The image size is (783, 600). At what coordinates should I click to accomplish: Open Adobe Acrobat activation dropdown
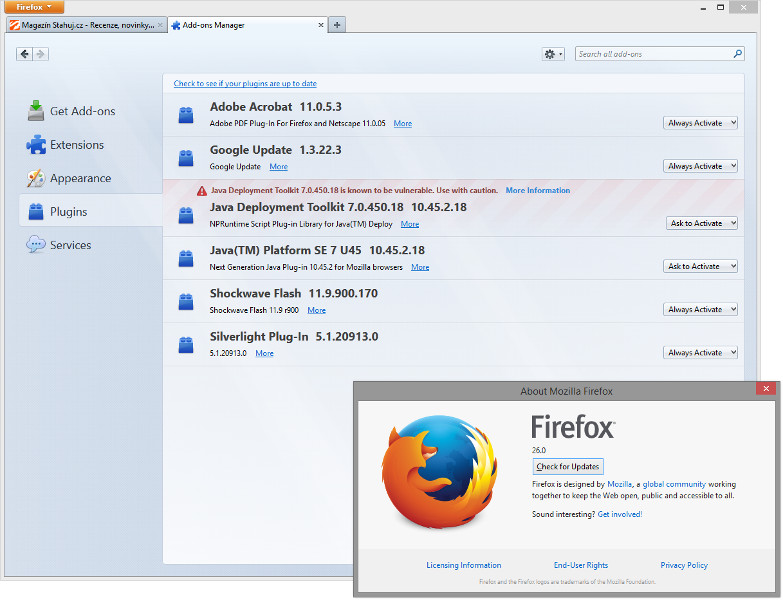coord(700,123)
